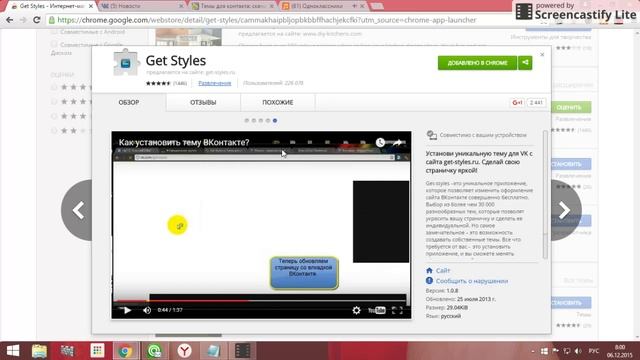Click the green padlock in address bar
Screen dimensions: 640x360
(x=52, y=20)
